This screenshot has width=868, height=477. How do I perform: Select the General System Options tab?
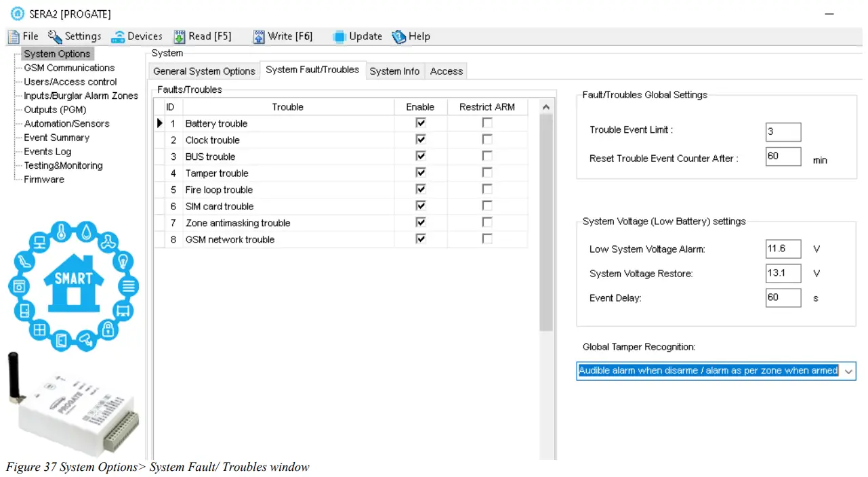tap(203, 70)
